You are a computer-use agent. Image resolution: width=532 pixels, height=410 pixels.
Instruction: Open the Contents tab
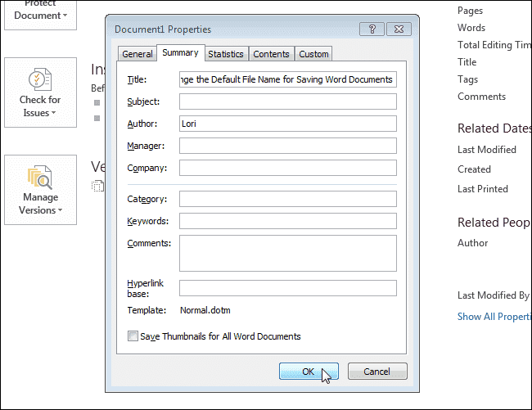tap(271, 54)
